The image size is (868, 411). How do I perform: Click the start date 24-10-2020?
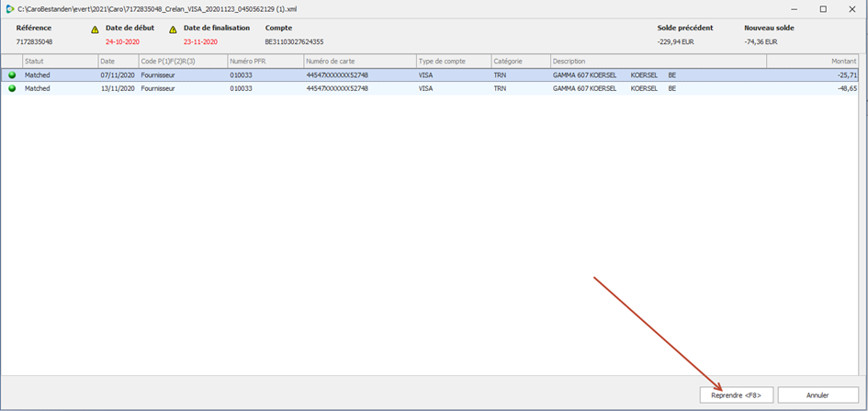pyautogui.click(x=122, y=41)
